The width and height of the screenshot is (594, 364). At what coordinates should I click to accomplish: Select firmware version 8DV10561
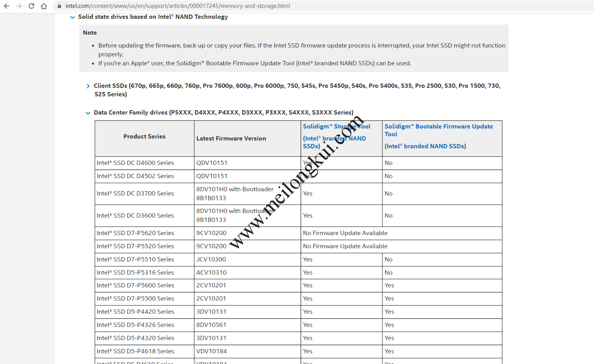(211, 325)
